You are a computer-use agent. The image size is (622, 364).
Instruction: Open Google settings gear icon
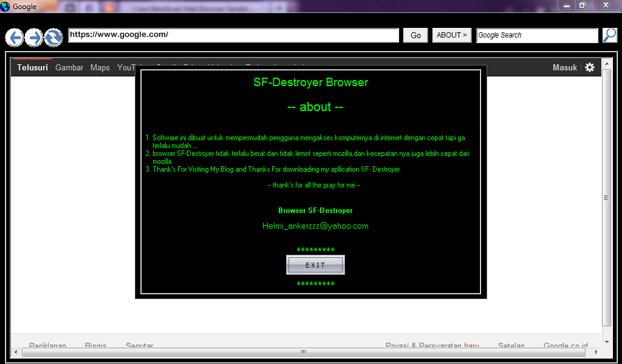click(x=590, y=67)
